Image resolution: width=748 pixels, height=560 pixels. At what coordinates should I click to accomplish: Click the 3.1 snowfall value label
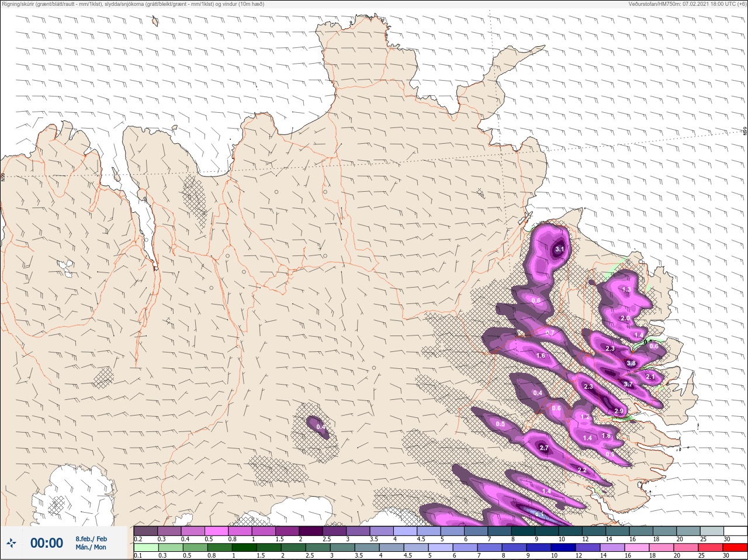tap(559, 250)
